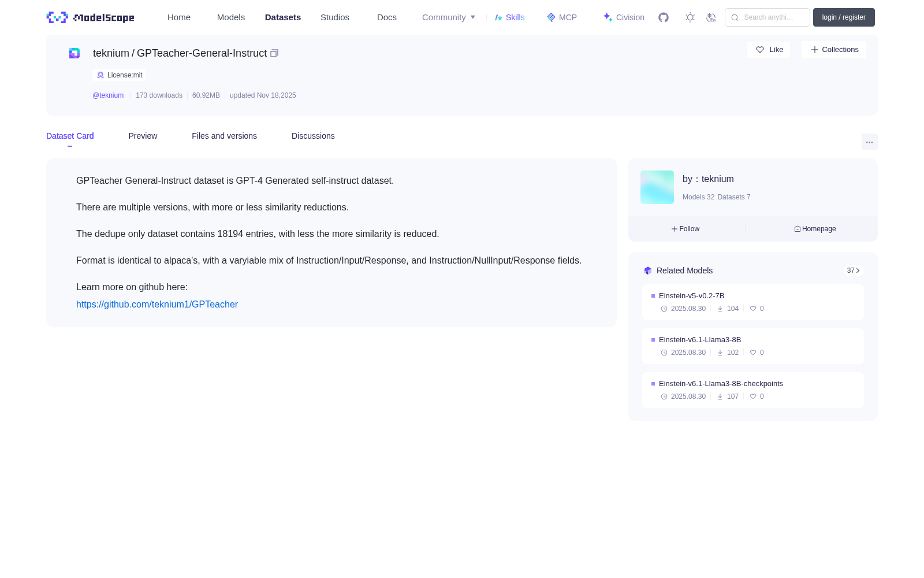
Task: Open the Skills page
Action: pos(515,17)
